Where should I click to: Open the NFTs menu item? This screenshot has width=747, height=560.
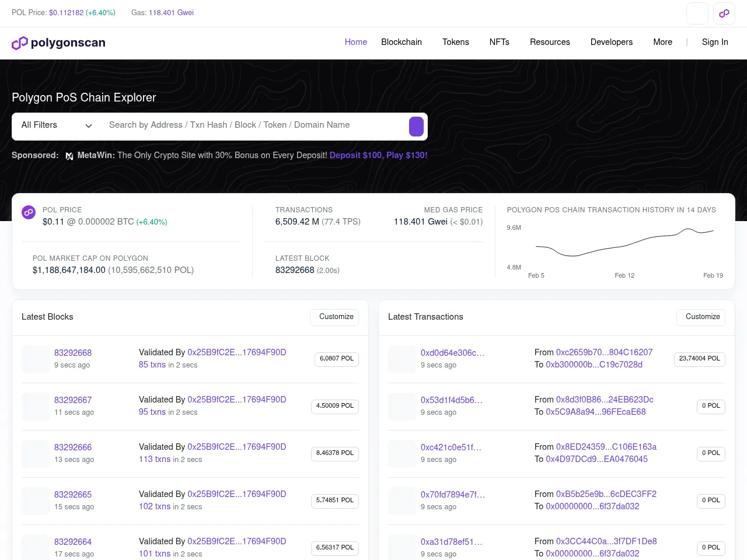point(499,42)
